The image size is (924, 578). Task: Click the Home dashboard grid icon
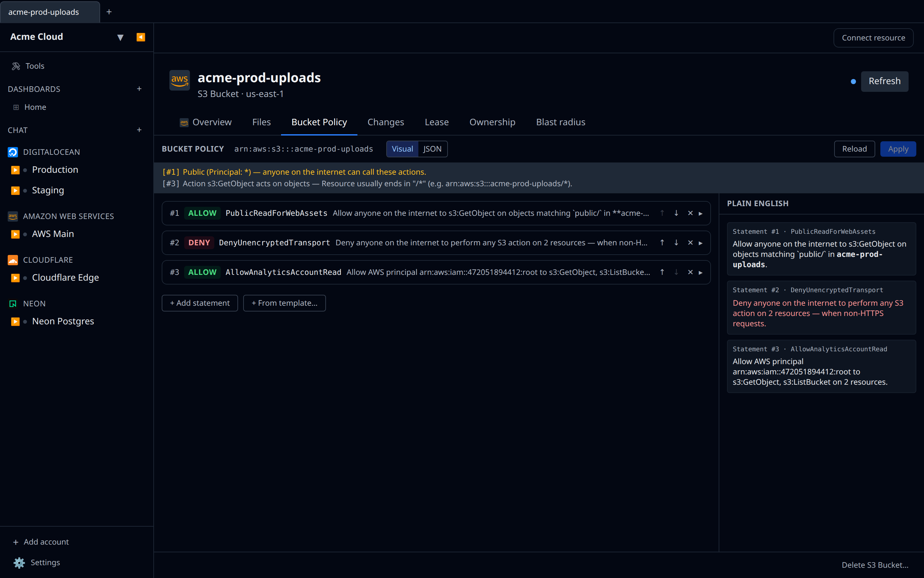pos(16,108)
